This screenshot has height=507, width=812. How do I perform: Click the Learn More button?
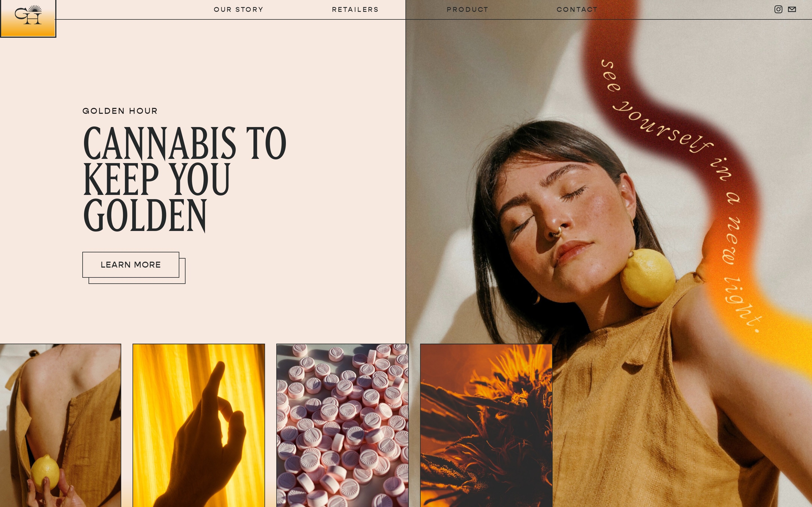point(131,264)
